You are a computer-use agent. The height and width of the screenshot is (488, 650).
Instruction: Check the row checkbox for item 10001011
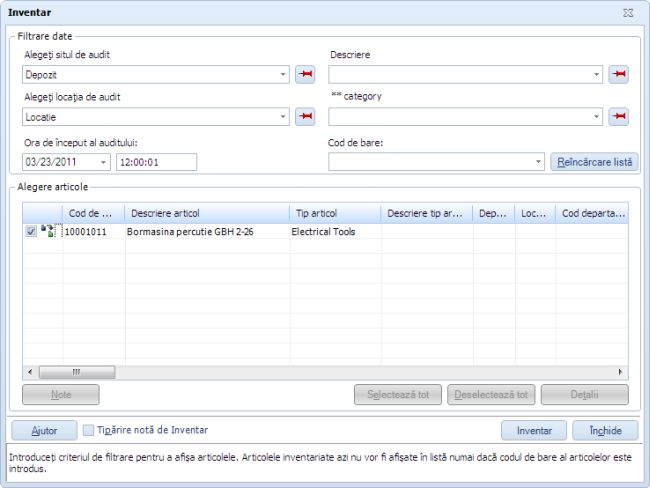tap(31, 232)
